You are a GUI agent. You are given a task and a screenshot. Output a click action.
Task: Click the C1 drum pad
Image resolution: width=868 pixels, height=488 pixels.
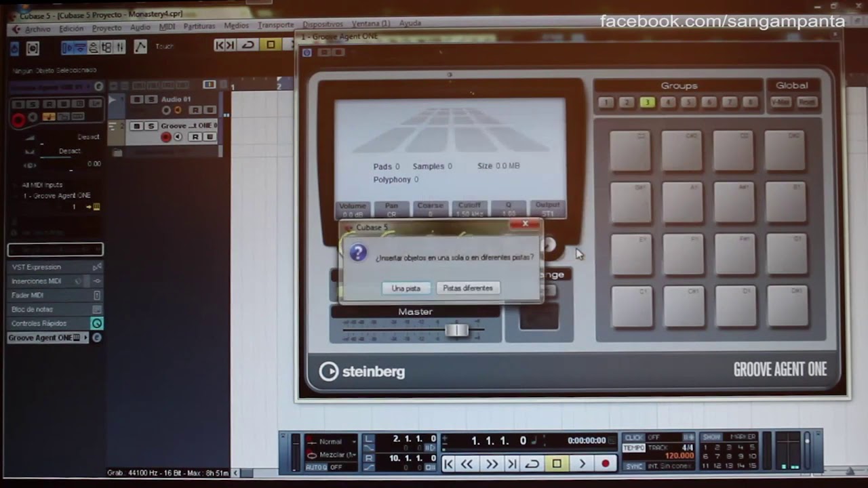[x=631, y=306]
